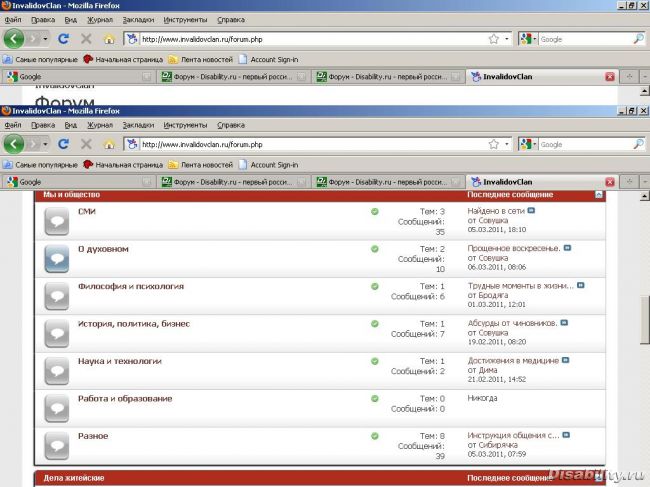Click lower window URL address field
The image size is (650, 487).
tap(300, 144)
